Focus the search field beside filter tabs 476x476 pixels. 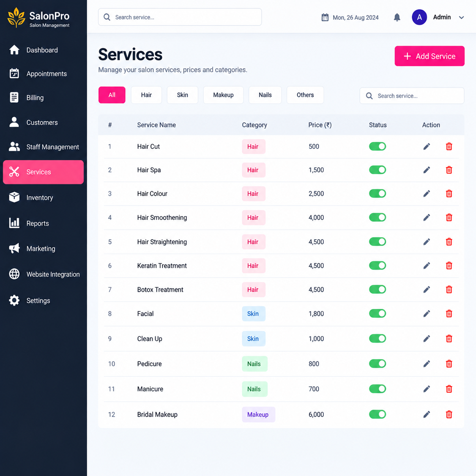412,96
